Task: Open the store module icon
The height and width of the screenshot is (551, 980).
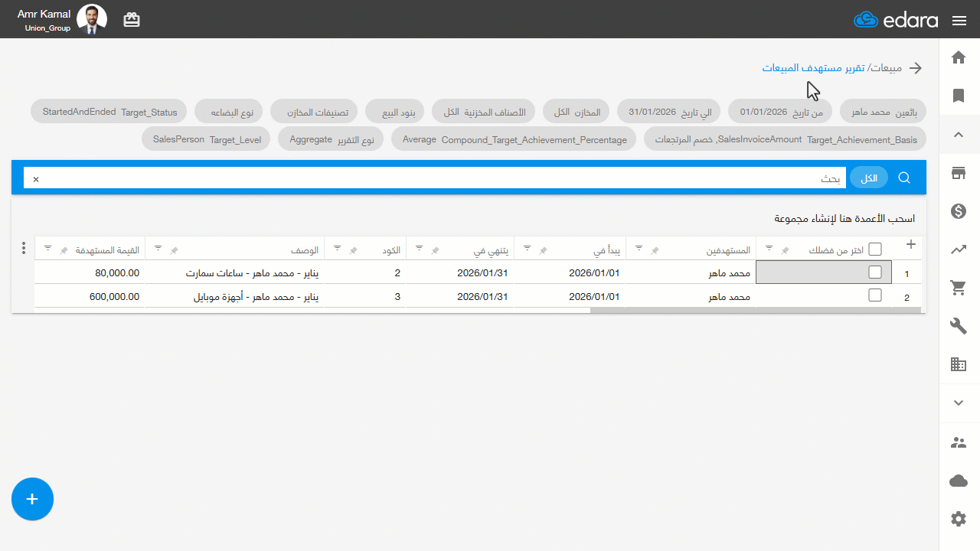Action: pyautogui.click(x=959, y=173)
